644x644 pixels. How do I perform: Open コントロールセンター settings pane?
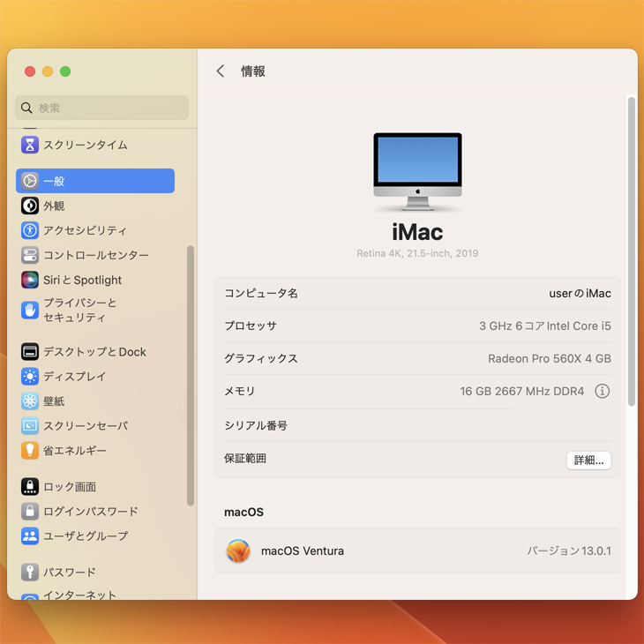[95, 255]
